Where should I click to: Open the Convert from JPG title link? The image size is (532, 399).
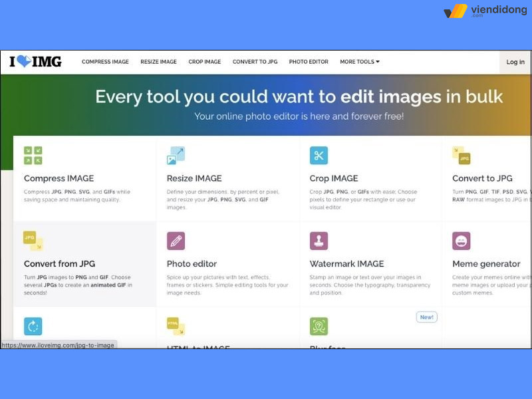(59, 264)
